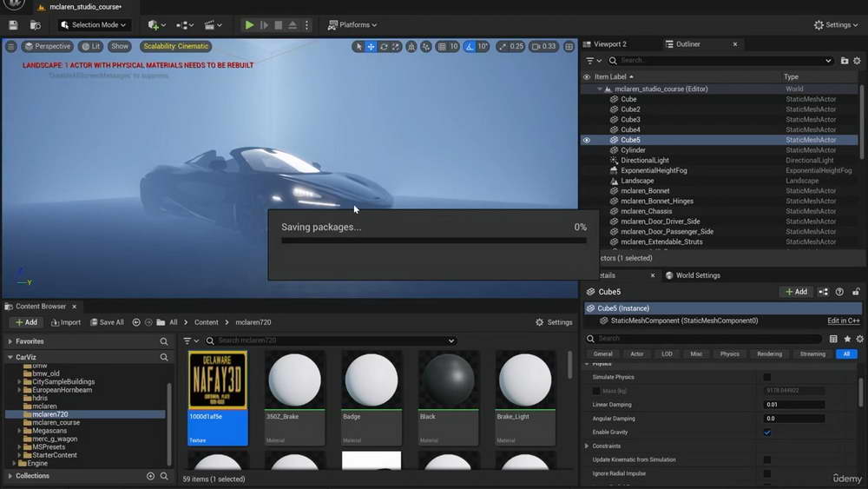This screenshot has width=868, height=489.
Task: Select the Rotate tool in viewport
Action: point(384,47)
